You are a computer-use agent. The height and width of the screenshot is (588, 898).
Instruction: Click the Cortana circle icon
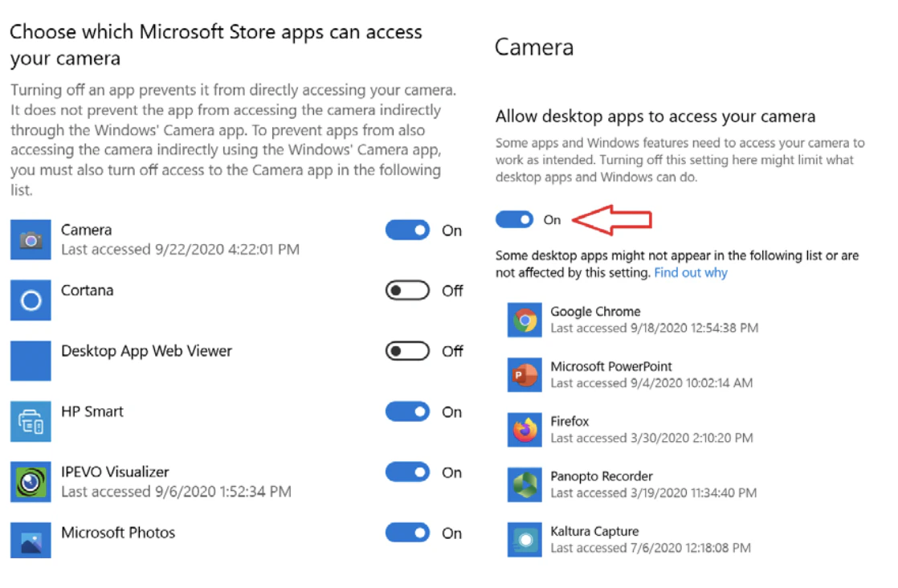coord(31,300)
